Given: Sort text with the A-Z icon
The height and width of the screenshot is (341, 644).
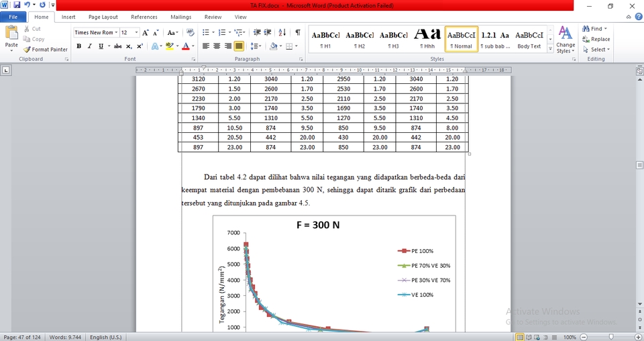Looking at the screenshot, I should coord(282,32).
